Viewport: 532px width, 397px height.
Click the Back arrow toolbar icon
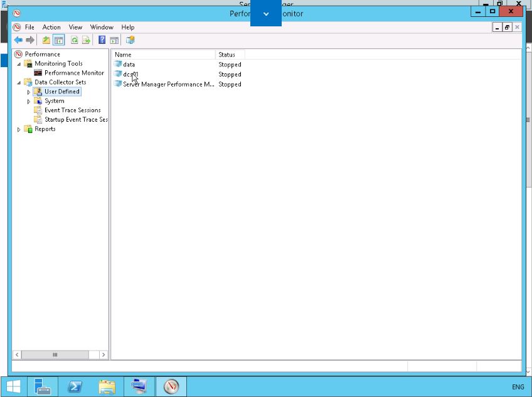[x=18, y=40]
